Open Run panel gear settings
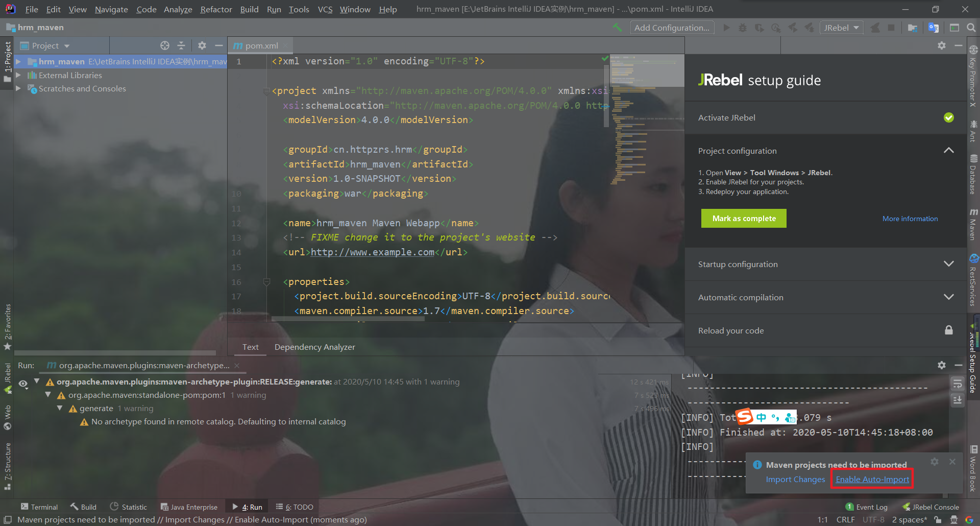980x526 pixels. pos(942,365)
